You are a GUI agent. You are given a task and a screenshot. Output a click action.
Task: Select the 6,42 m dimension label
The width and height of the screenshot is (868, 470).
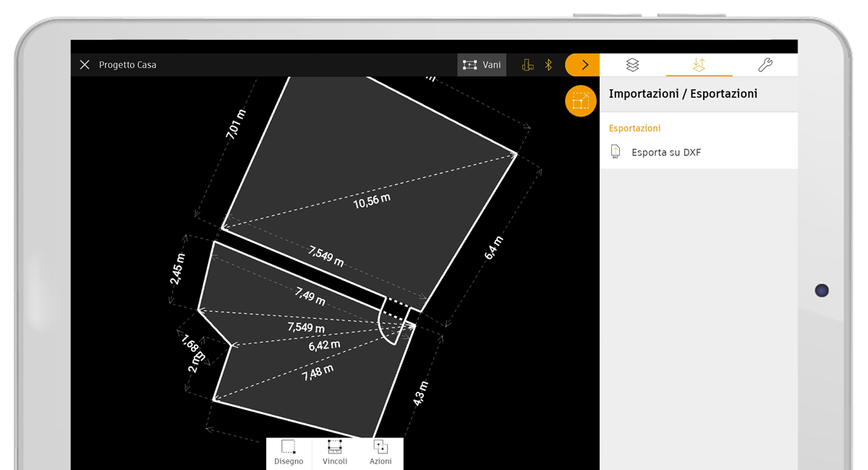point(324,346)
